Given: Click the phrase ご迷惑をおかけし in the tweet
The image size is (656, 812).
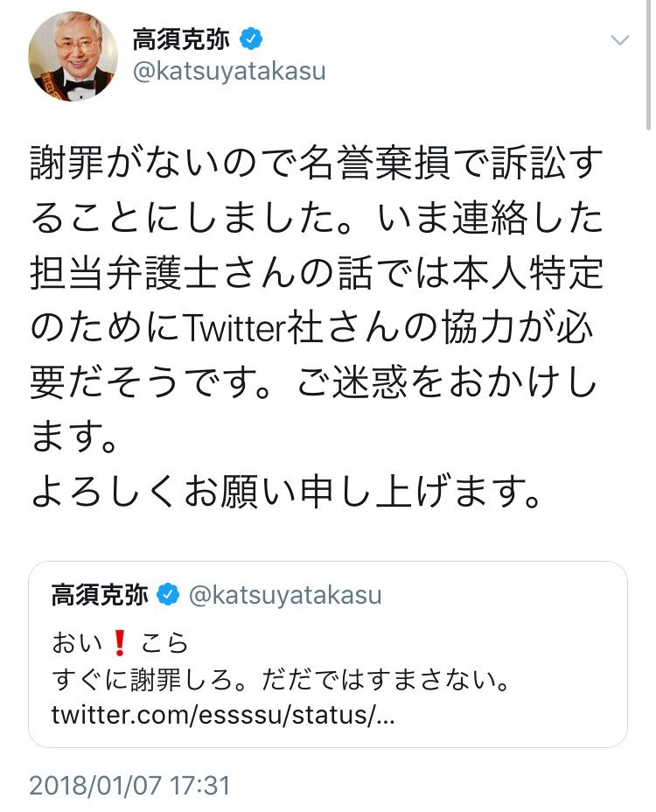Looking at the screenshot, I should [x=447, y=381].
